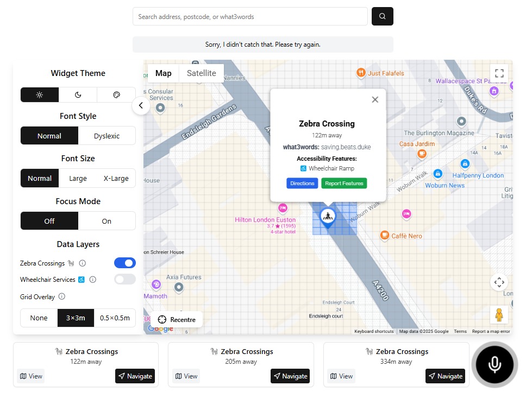The height and width of the screenshot is (398, 532).
Task: Enable the Wheelchair Services layer
Action: pyautogui.click(x=124, y=279)
